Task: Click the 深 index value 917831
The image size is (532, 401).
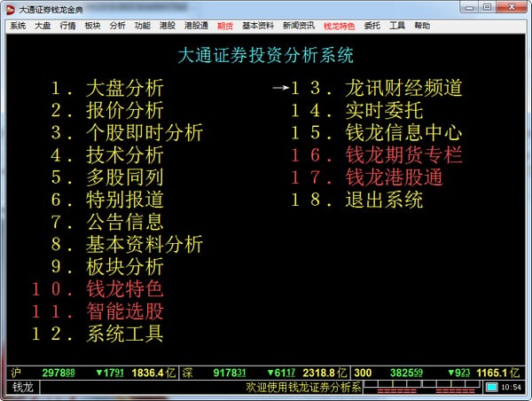Action: click(230, 373)
